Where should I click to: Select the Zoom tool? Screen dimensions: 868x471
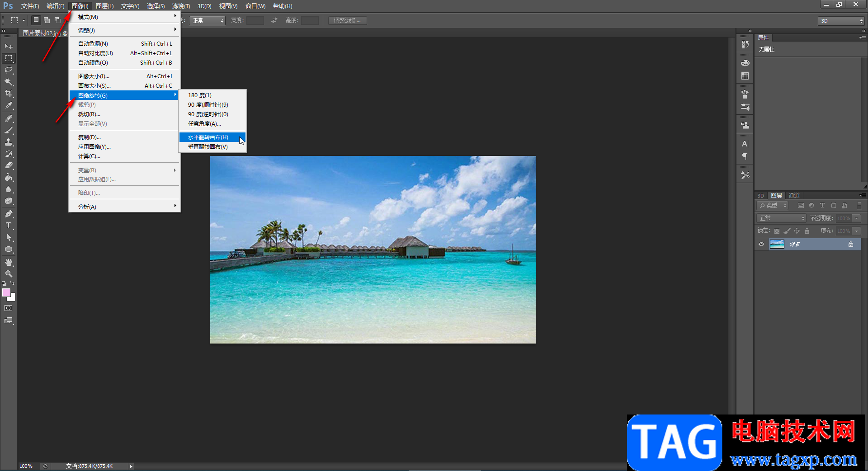click(x=9, y=274)
